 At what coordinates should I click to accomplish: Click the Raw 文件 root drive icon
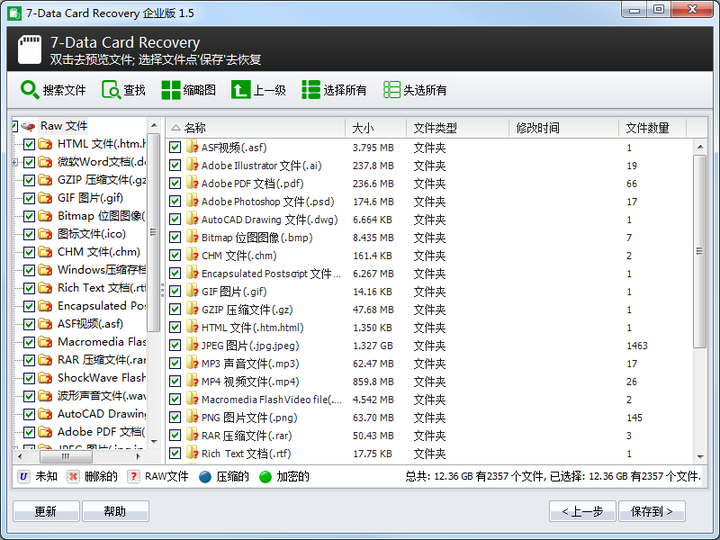(28, 126)
